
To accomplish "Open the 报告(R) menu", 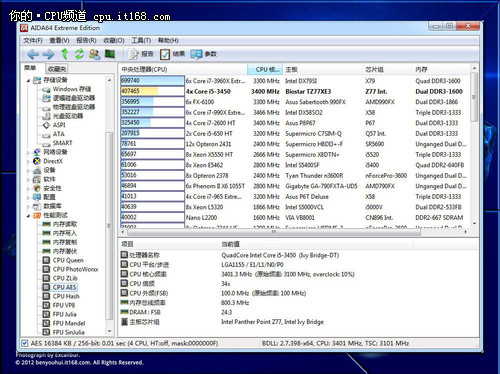I will tap(86, 40).
